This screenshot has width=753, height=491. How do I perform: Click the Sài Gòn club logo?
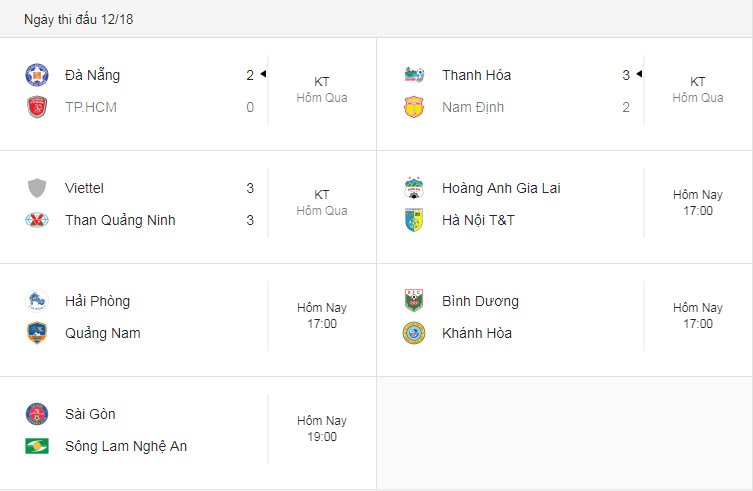(x=37, y=414)
